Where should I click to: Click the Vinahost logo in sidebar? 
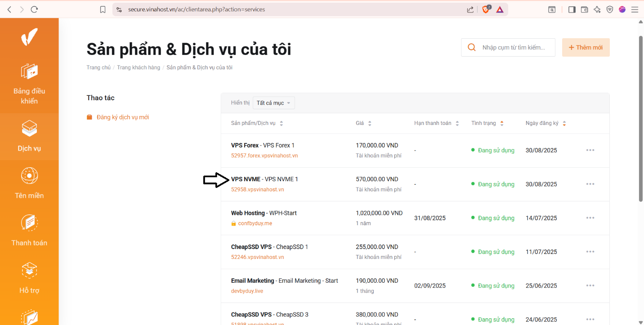[x=29, y=36]
